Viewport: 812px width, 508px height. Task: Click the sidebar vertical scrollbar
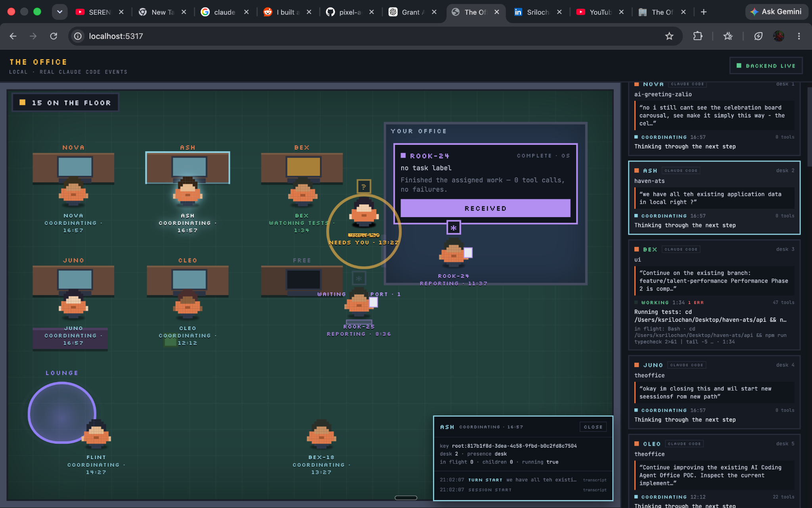(809, 127)
